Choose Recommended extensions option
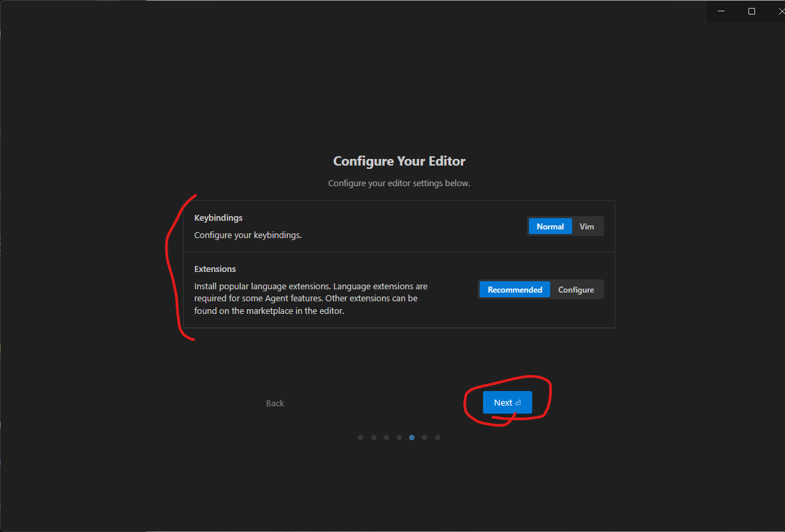This screenshot has height=532, width=785. [x=515, y=290]
